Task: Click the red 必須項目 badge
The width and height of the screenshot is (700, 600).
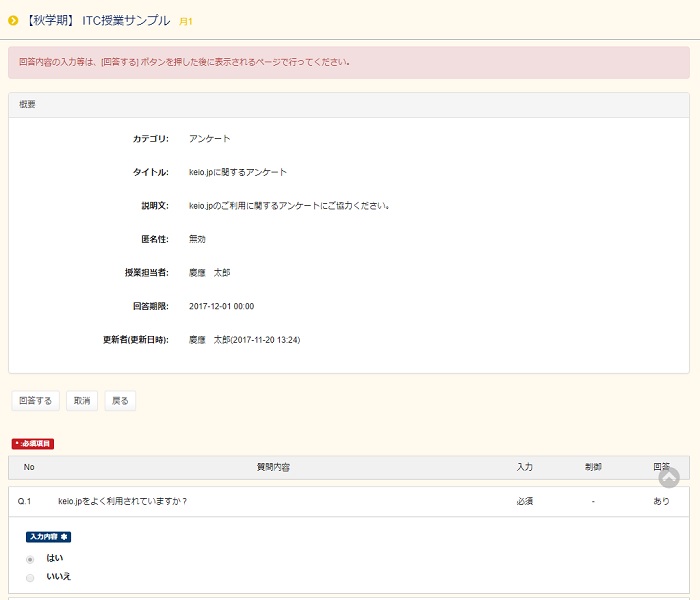Action: [32, 443]
